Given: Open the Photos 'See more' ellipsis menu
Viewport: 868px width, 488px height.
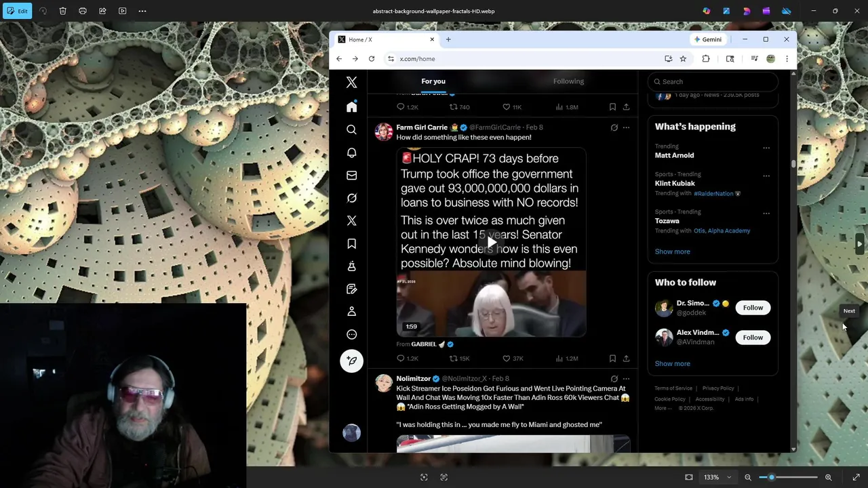Looking at the screenshot, I should [x=142, y=11].
